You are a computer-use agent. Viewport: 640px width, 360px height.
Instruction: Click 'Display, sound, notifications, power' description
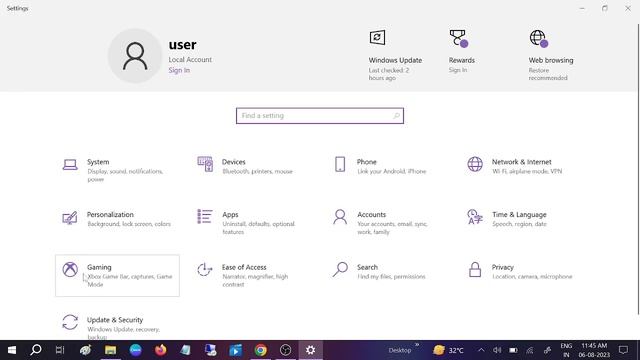pos(125,176)
